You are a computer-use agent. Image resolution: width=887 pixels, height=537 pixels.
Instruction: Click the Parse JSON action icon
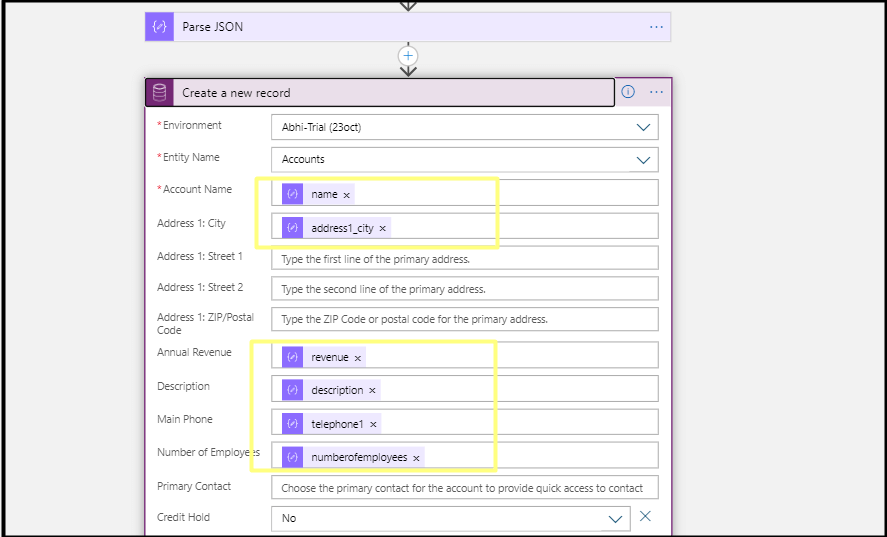tap(159, 27)
